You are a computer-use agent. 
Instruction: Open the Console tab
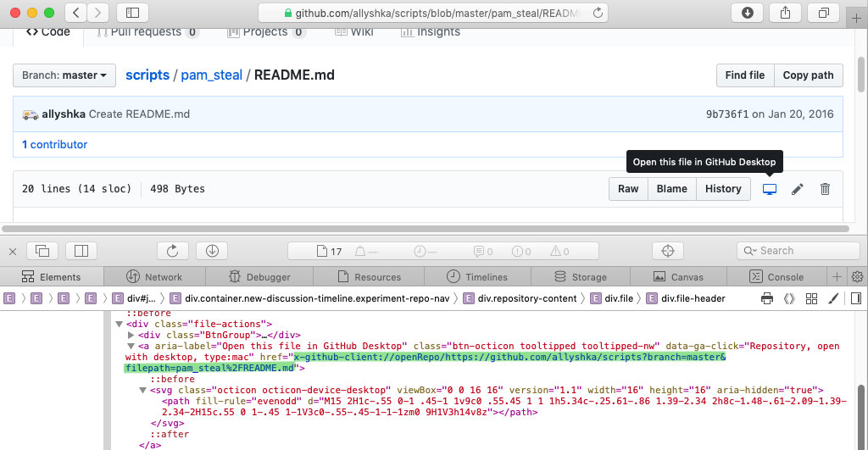click(x=776, y=277)
